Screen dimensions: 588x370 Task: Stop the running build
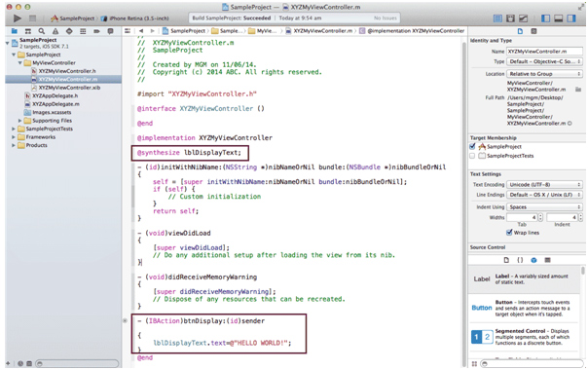[33, 18]
